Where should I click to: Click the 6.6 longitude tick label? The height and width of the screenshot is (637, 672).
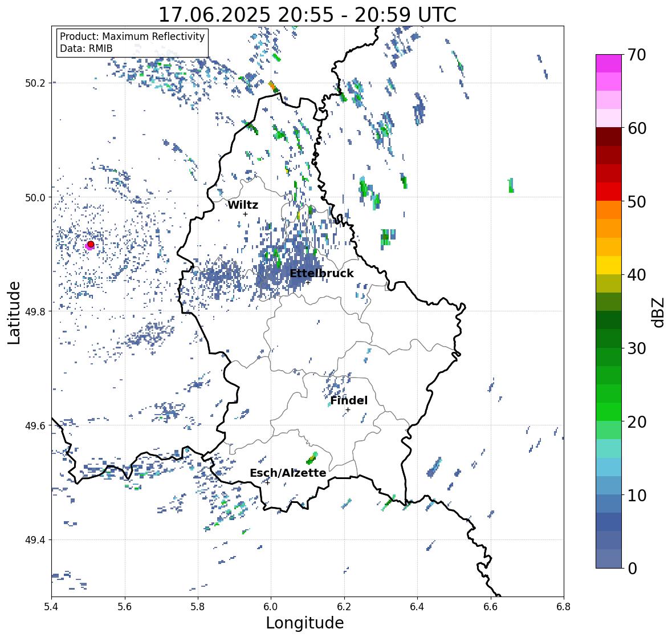pos(491,606)
